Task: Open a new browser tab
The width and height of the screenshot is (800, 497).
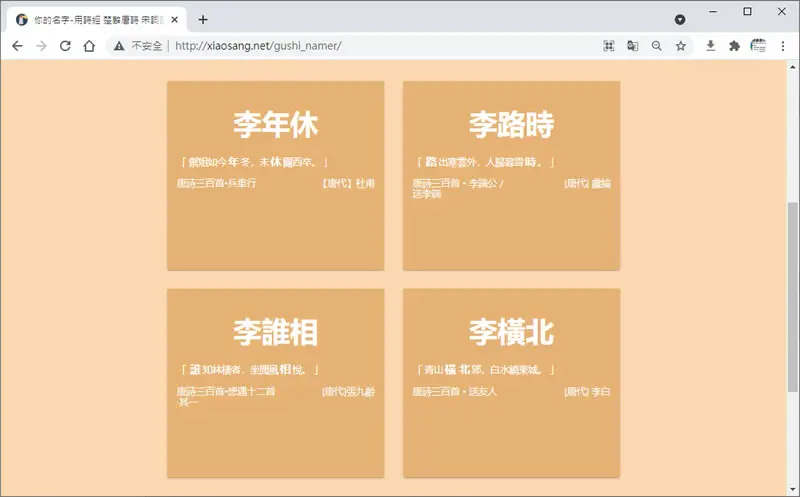Action: tap(203, 19)
